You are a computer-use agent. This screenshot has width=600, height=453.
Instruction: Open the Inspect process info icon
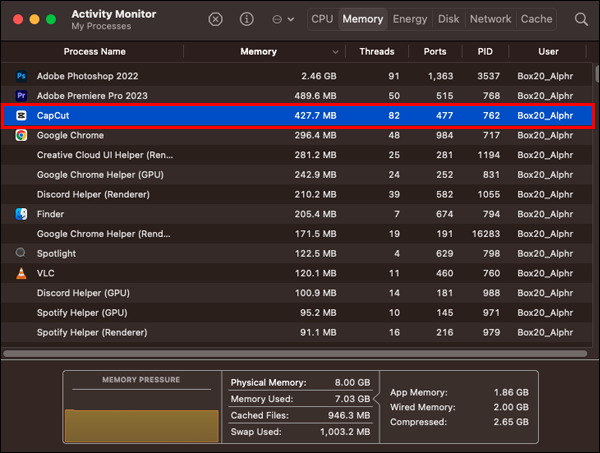(246, 19)
